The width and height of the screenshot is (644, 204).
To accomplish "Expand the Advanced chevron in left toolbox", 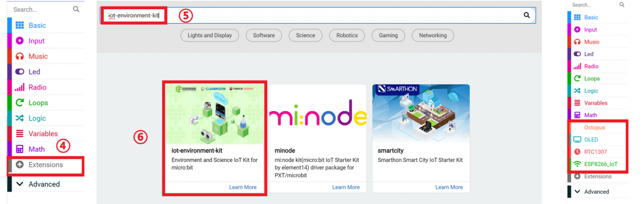I will (x=19, y=184).
